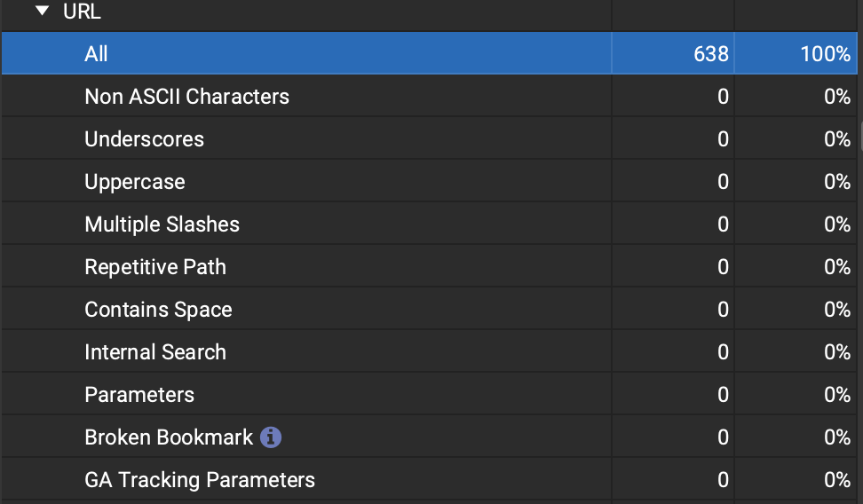
Task: Select the Parameters filter
Action: tap(139, 395)
